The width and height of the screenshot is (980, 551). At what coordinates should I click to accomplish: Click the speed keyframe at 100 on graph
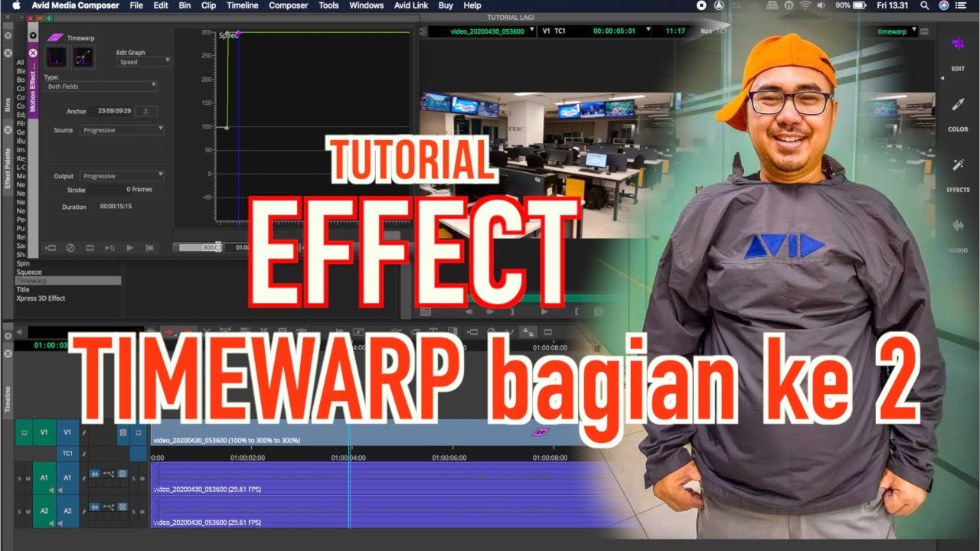pyautogui.click(x=226, y=127)
